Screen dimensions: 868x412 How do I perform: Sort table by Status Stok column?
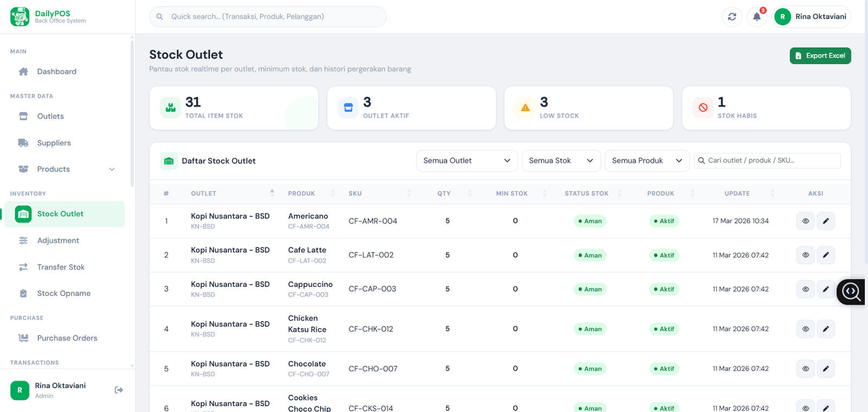[591, 194]
